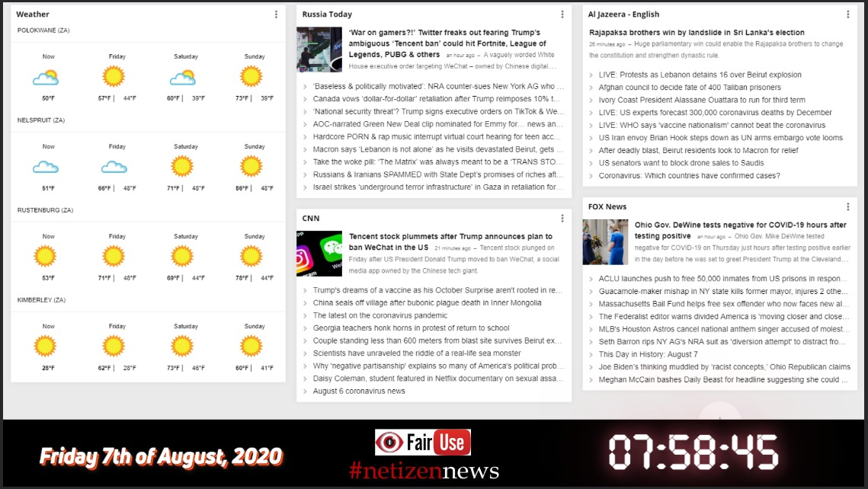Click the RUSTENBURG (ZA) location label
Screen dimensions: 868x489
(45, 210)
